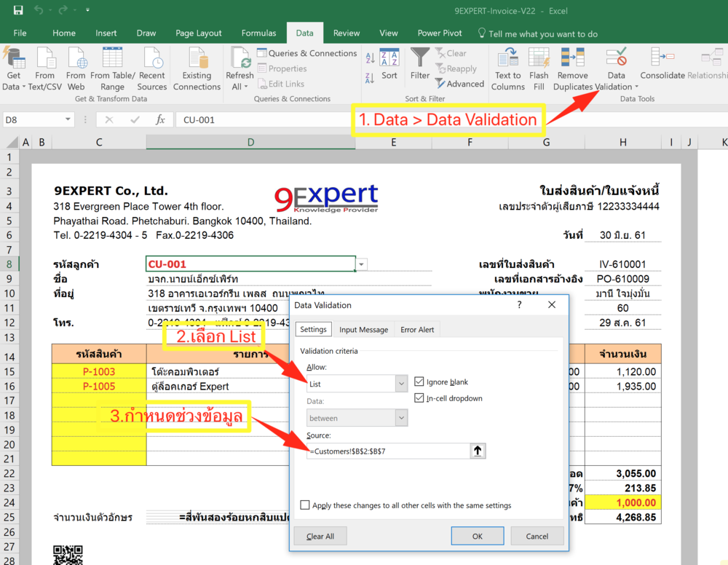The image size is (728, 565).
Task: Click the Clear All button
Action: [320, 535]
